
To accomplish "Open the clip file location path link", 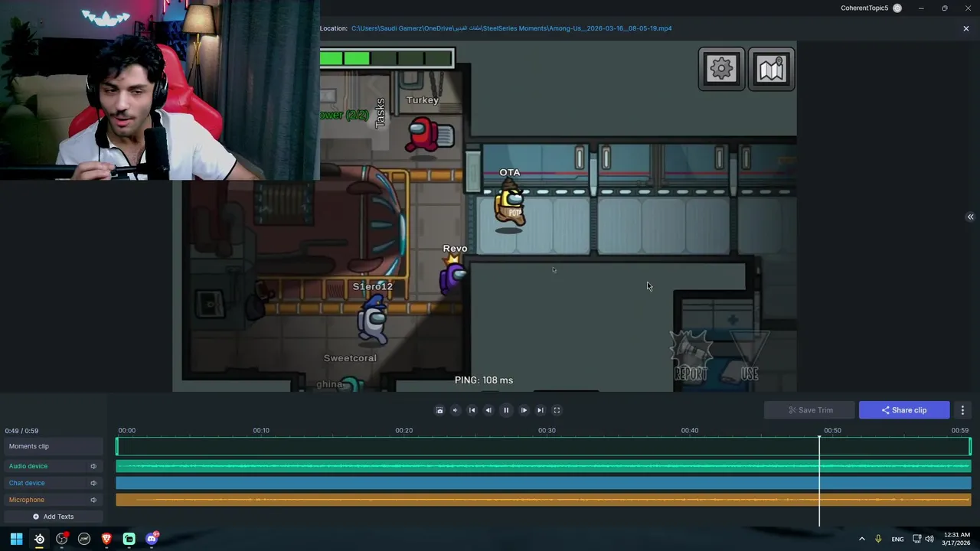I will point(511,28).
